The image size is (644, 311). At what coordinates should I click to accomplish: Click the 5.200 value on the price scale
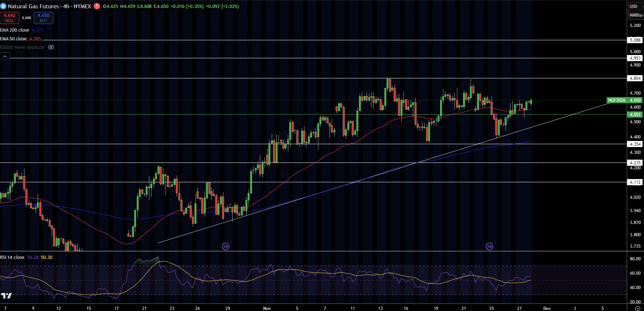pyautogui.click(x=635, y=26)
